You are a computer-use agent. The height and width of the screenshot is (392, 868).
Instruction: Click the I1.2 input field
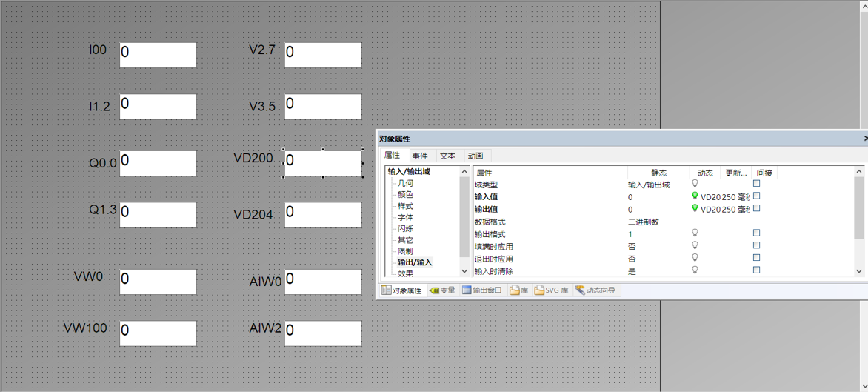pos(158,107)
